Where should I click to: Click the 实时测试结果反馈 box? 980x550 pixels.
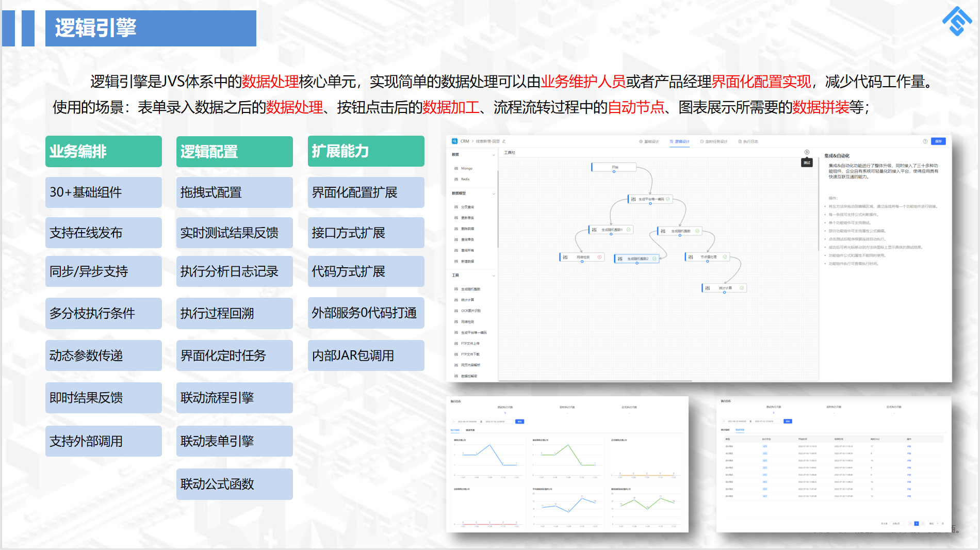[x=235, y=233]
